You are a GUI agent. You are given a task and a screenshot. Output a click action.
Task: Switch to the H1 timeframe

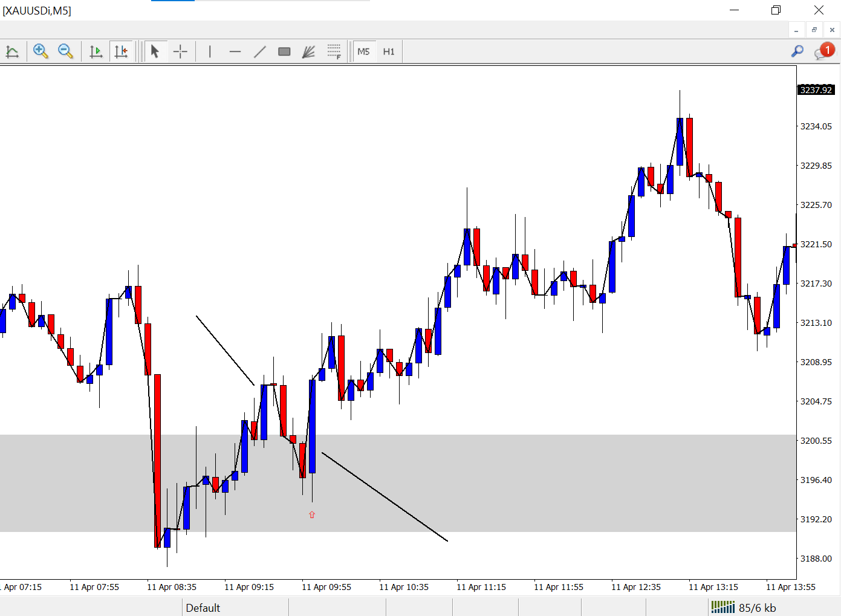pyautogui.click(x=388, y=51)
